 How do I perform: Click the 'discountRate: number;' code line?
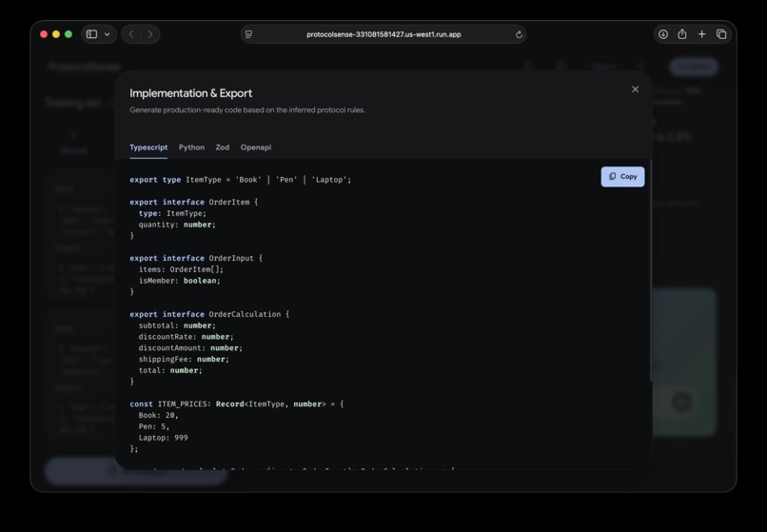coord(186,337)
